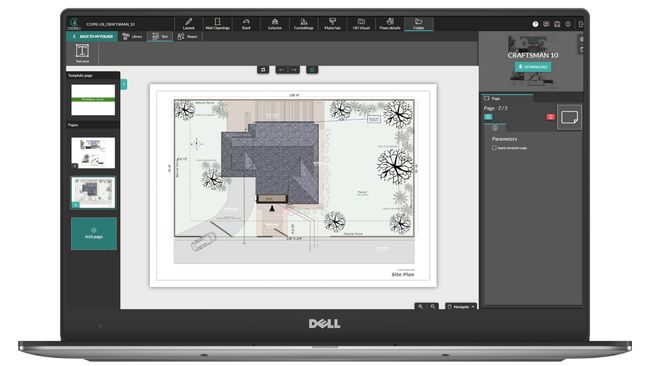Switch to the Shapes sub-tab
The height and width of the screenshot is (366, 650).
coord(188,36)
